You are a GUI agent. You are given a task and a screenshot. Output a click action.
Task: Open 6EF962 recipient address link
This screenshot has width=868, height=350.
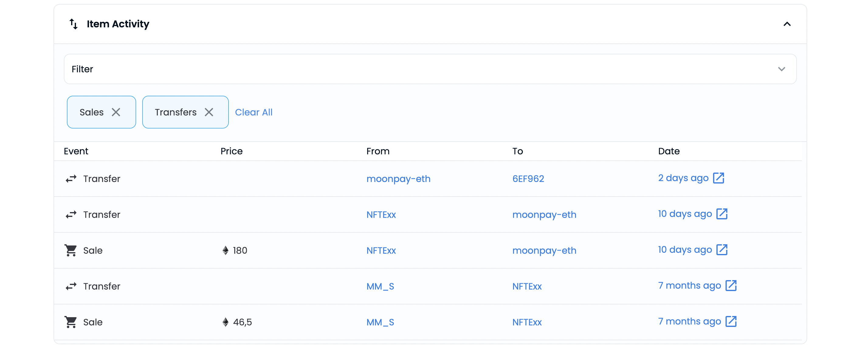pos(528,179)
